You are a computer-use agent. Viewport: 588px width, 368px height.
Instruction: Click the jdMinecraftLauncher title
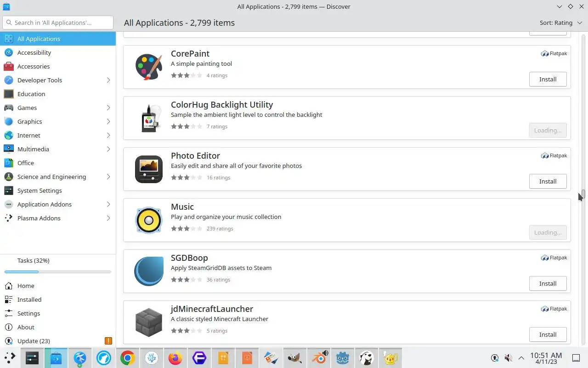click(x=212, y=309)
